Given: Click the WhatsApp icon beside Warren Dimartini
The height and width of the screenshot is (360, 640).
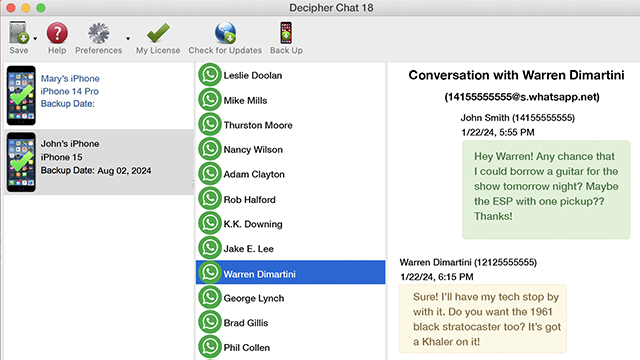Looking at the screenshot, I should point(210,272).
